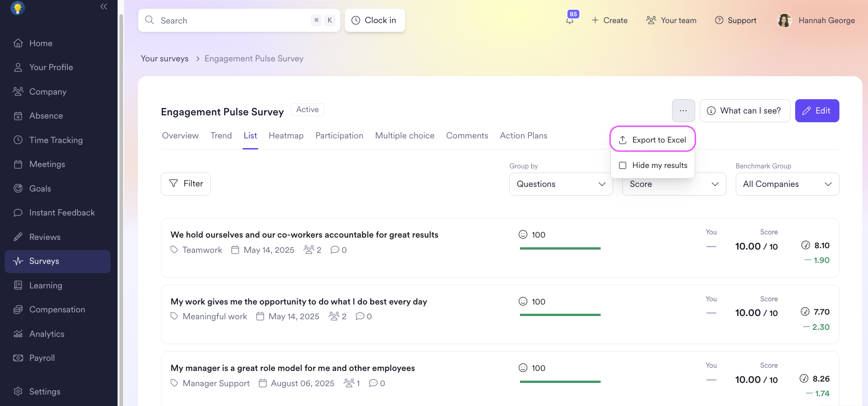Click the Surveys pulse icon in the sidebar
The width and height of the screenshot is (868, 406).
(x=18, y=261)
